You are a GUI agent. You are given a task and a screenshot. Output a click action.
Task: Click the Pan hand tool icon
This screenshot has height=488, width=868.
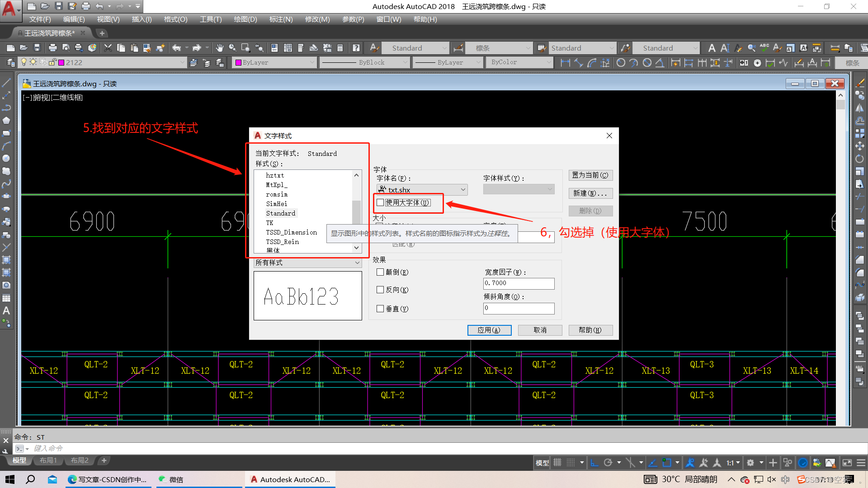[219, 48]
